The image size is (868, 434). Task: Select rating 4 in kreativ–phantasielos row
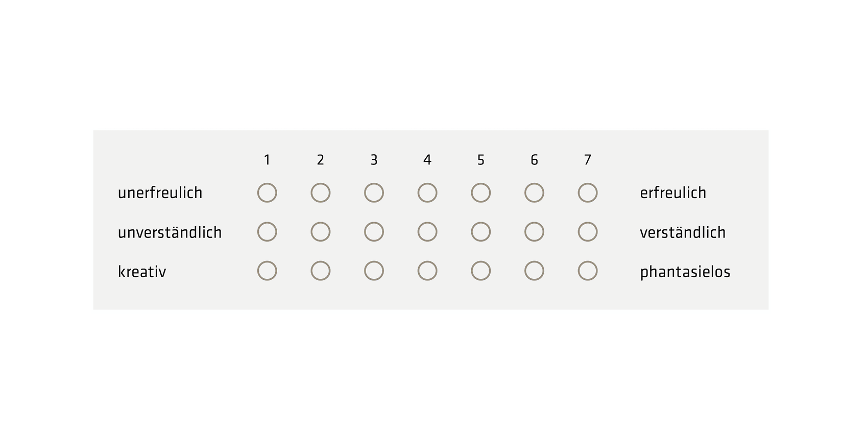pos(427,271)
